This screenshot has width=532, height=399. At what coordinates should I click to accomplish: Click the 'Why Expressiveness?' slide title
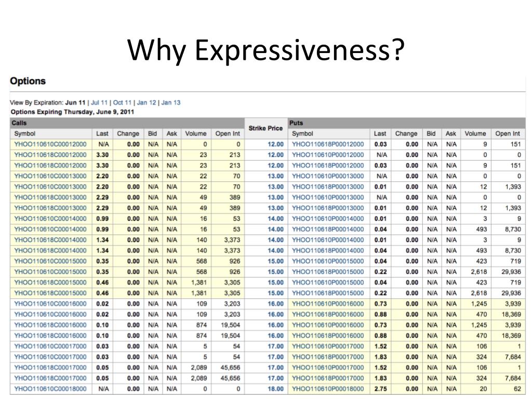point(266,49)
